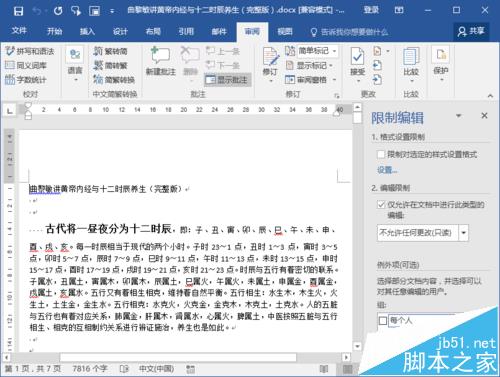500x377 pixels.
Task: Open the File menu tab
Action: click(19, 31)
